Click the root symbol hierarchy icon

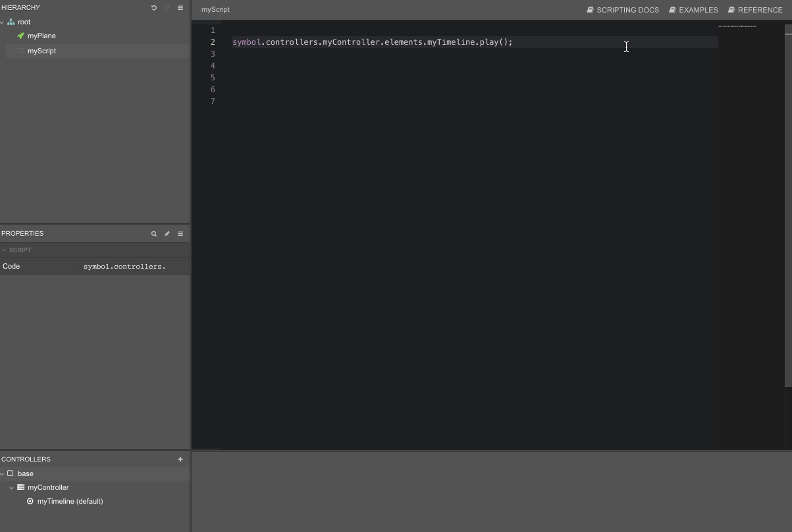tap(11, 22)
